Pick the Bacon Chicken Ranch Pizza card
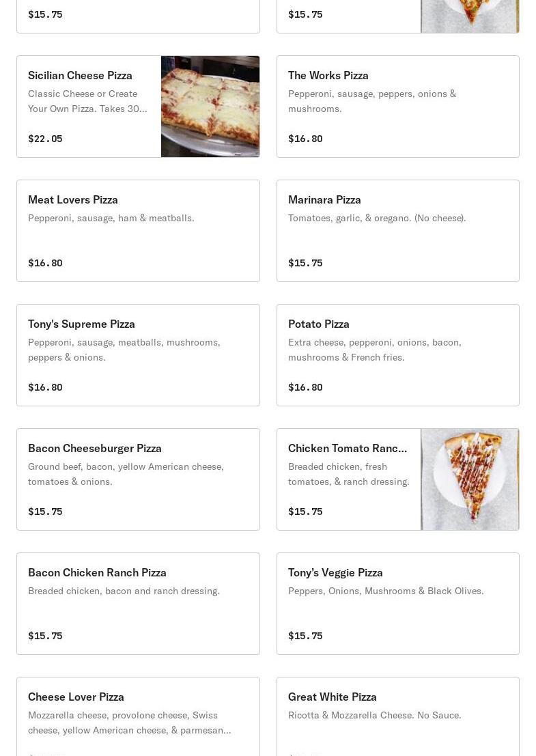Viewport: 536px width, 756px height. (x=138, y=604)
